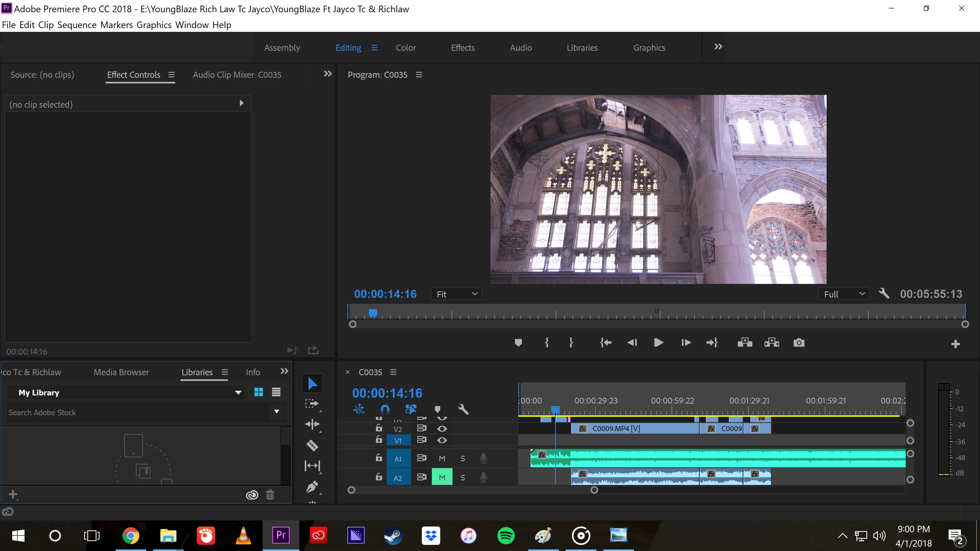Select the Pen tool

[x=312, y=486]
